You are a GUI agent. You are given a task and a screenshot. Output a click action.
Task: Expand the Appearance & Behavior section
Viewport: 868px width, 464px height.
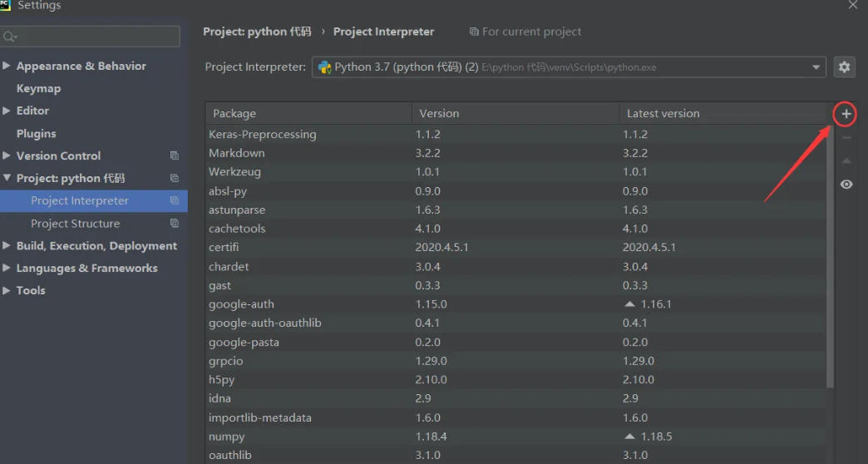click(x=7, y=66)
